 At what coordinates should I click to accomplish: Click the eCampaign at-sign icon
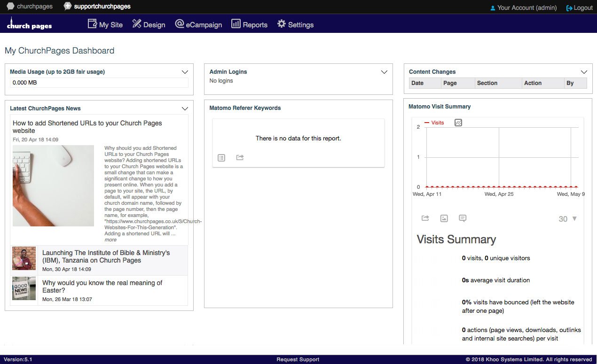point(179,24)
